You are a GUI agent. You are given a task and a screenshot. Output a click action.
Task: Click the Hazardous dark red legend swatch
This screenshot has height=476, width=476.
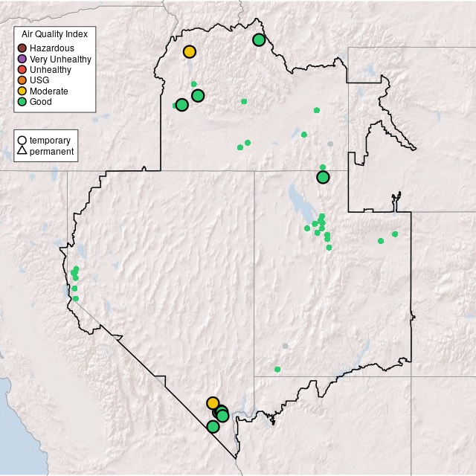[22, 48]
